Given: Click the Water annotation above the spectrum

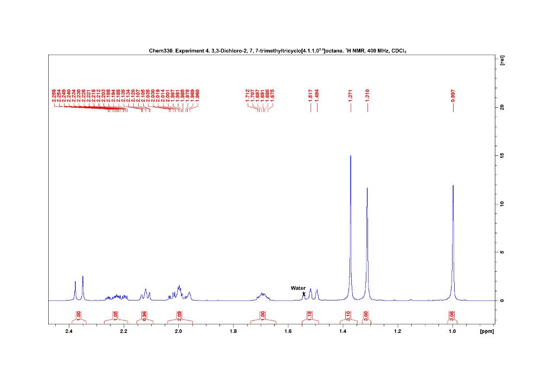Looking at the screenshot, I should (297, 288).
